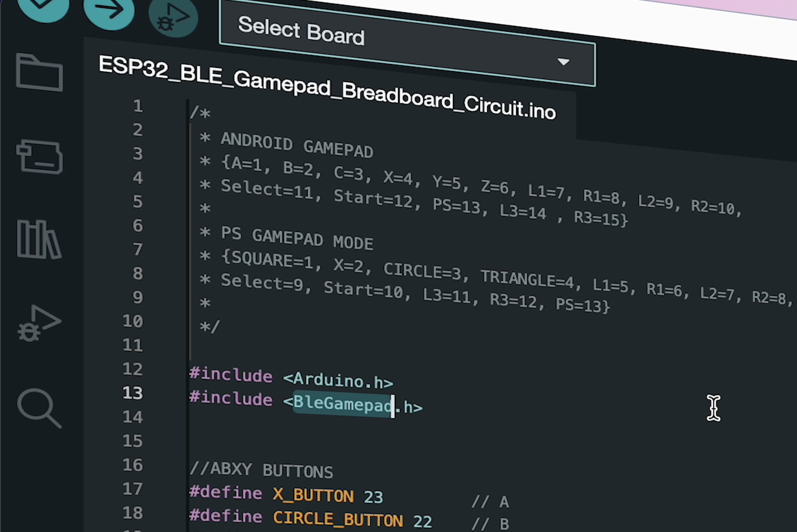Viewport: 797px width, 532px height.
Task: Click the ABXY BUTTONS comment line
Action: click(261, 469)
